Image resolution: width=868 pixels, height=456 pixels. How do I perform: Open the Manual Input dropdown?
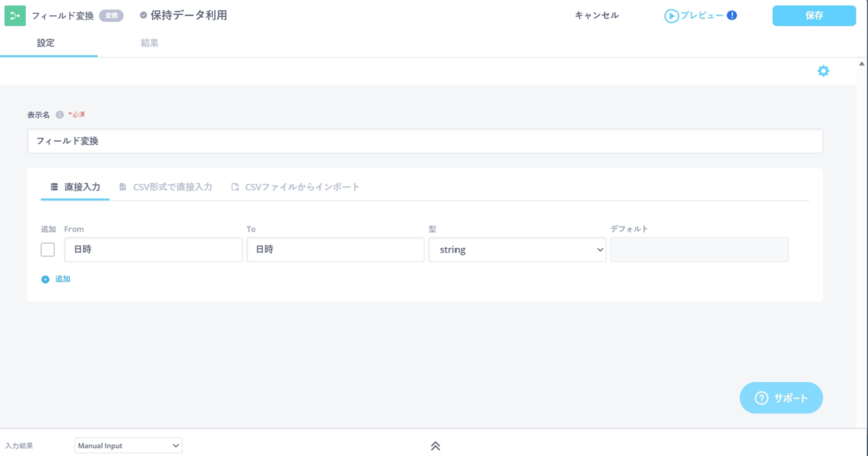tap(128, 446)
